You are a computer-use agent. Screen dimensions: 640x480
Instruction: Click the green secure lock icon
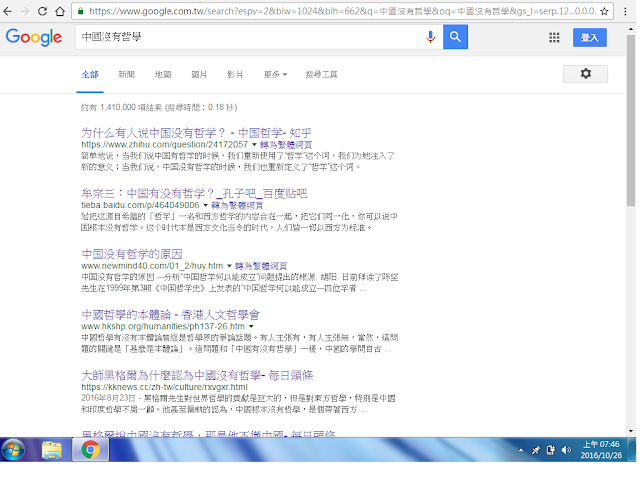click(80, 11)
